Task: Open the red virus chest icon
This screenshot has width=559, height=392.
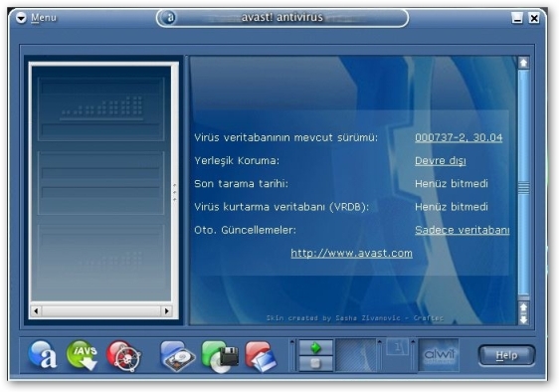Action: tap(123, 355)
